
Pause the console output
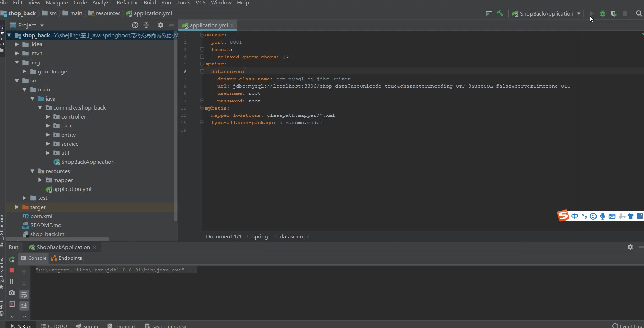[12, 281]
